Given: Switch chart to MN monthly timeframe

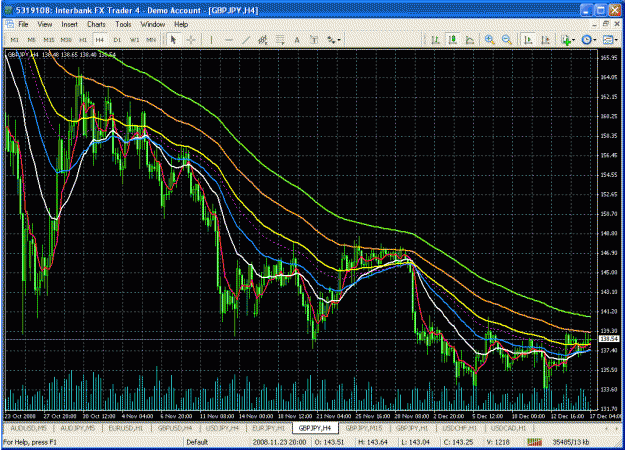Looking at the screenshot, I should (x=151, y=40).
